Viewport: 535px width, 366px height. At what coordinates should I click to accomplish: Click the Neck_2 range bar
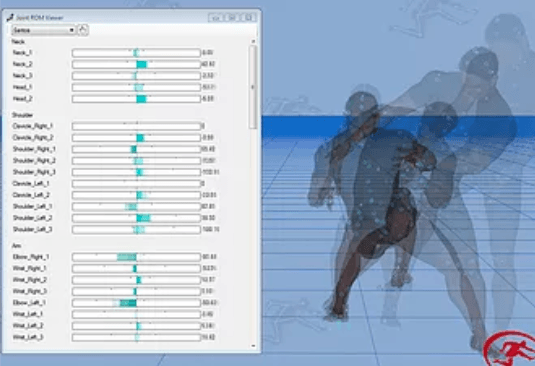136,64
